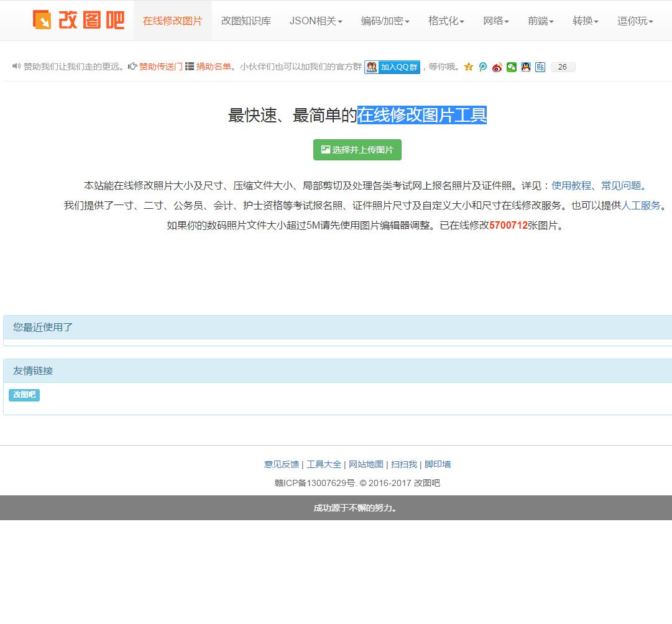Expand the 转换 dropdown menu

coord(585,21)
